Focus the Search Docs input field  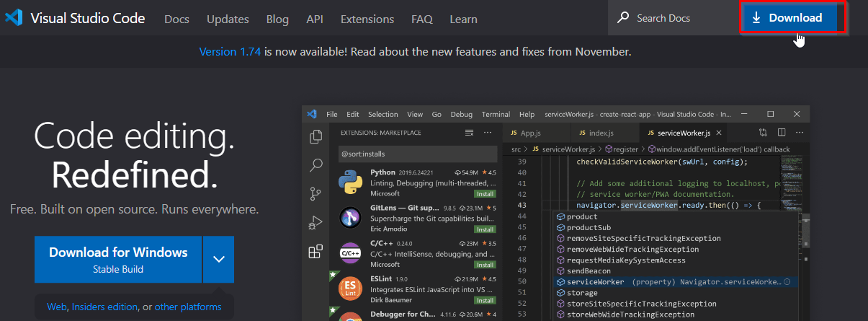pyautogui.click(x=674, y=18)
